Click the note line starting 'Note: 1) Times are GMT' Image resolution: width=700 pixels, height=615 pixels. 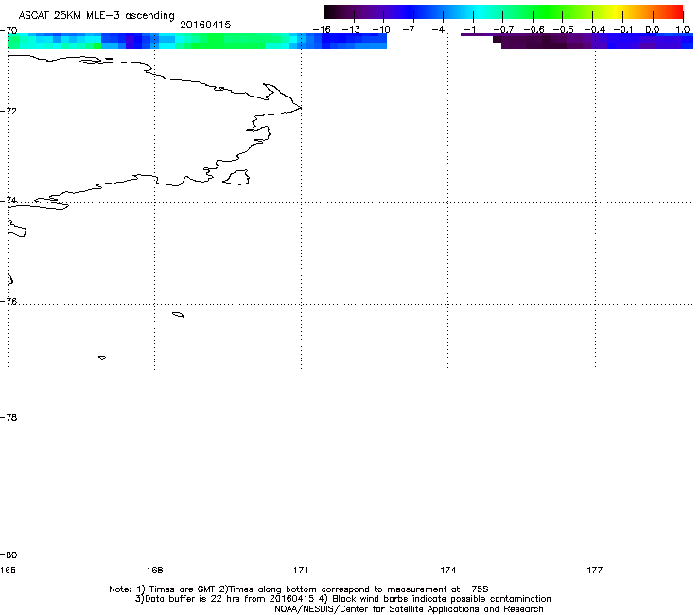coord(299,589)
